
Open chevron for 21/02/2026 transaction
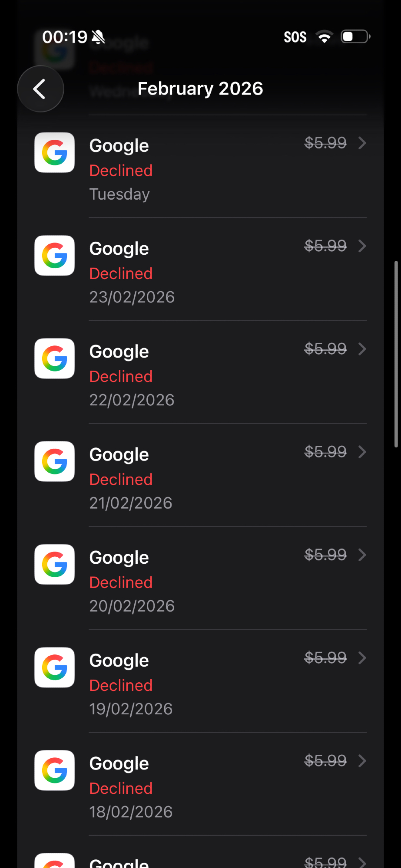pyautogui.click(x=362, y=452)
